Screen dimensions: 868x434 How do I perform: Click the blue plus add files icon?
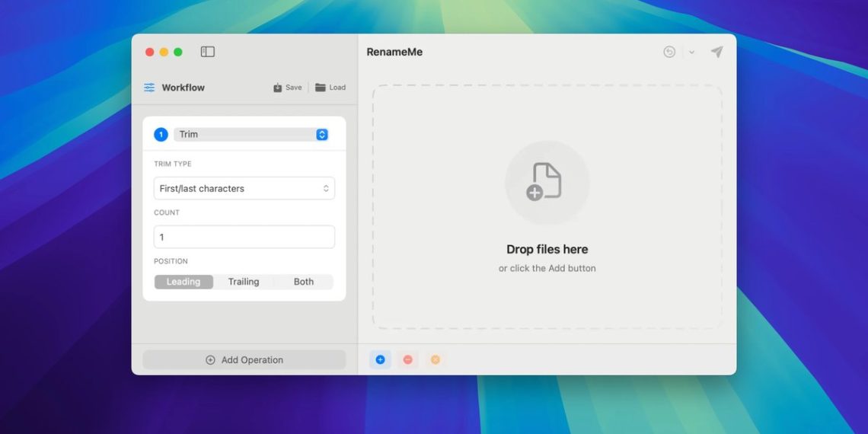pos(380,359)
